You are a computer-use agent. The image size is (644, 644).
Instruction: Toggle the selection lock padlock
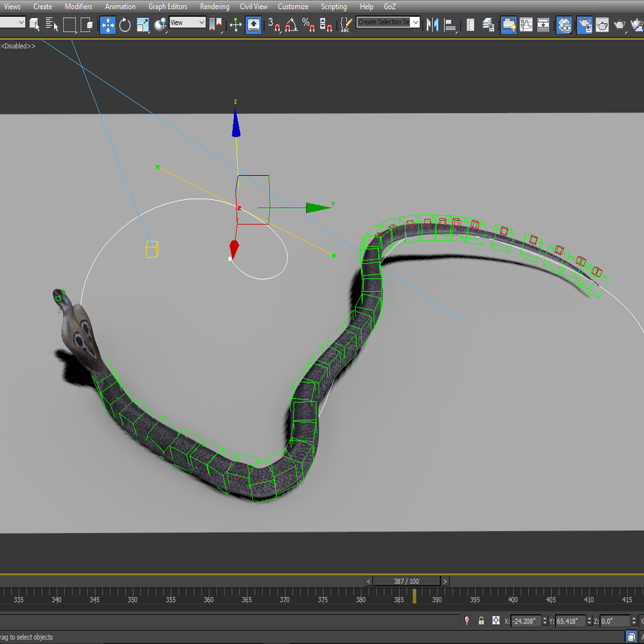481,620
